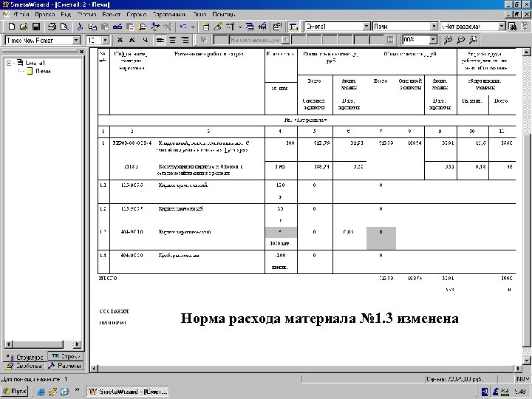Click the Undo arrow icon

pyautogui.click(x=183, y=27)
